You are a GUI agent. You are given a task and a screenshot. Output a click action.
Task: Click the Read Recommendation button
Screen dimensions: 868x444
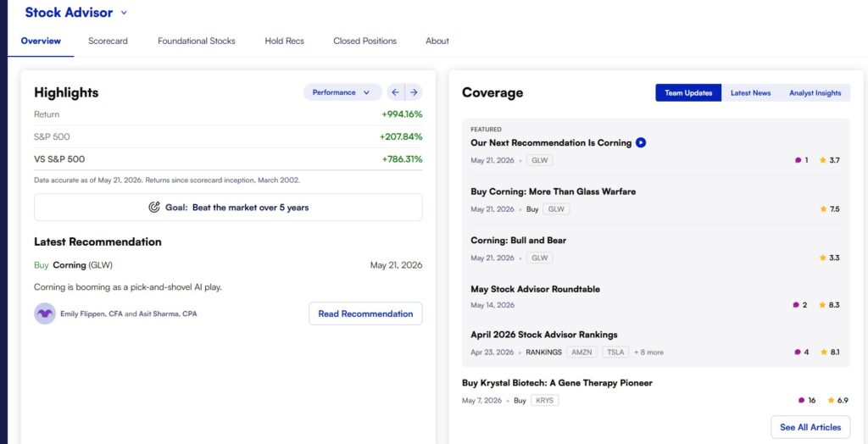(x=365, y=314)
